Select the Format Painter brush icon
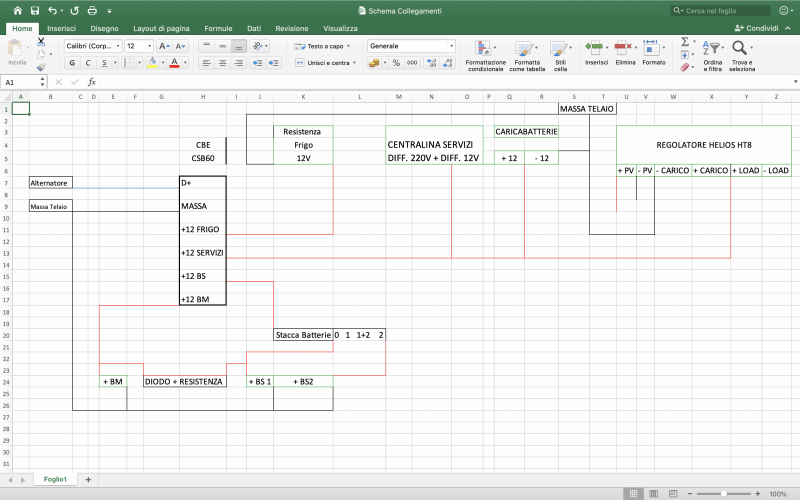This screenshot has width=800, height=500. (41, 67)
